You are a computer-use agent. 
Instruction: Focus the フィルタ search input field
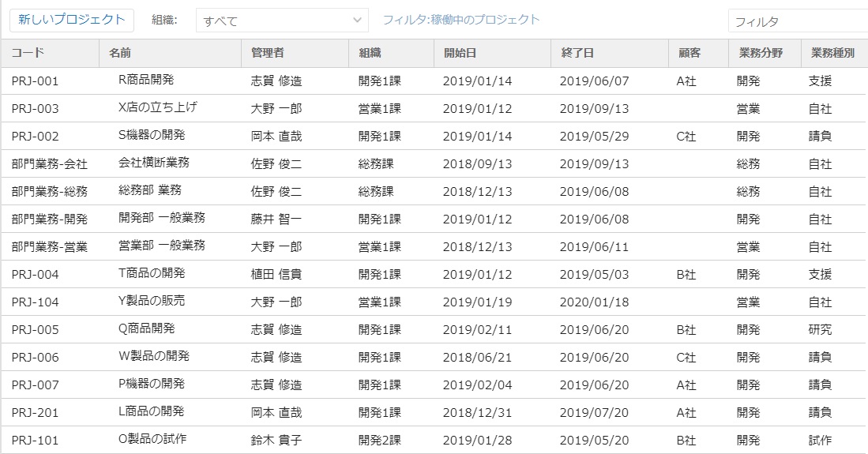[796, 21]
